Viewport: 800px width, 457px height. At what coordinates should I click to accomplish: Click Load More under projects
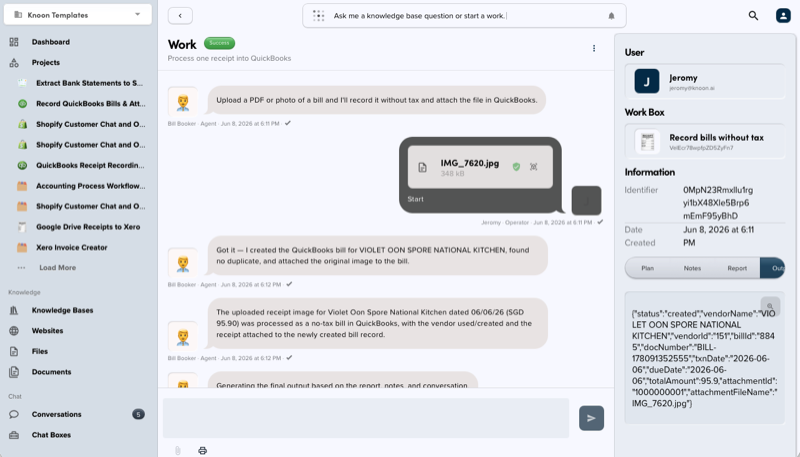click(57, 267)
